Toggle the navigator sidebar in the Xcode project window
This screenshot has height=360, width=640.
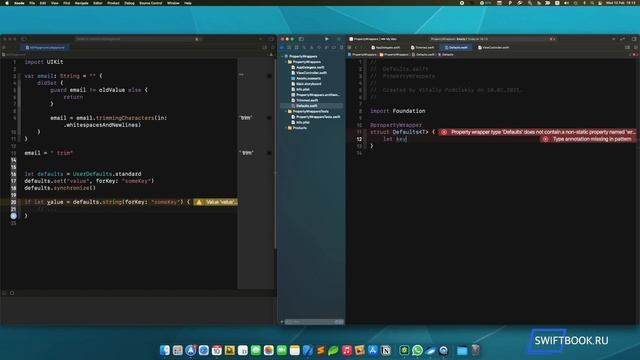(301, 39)
